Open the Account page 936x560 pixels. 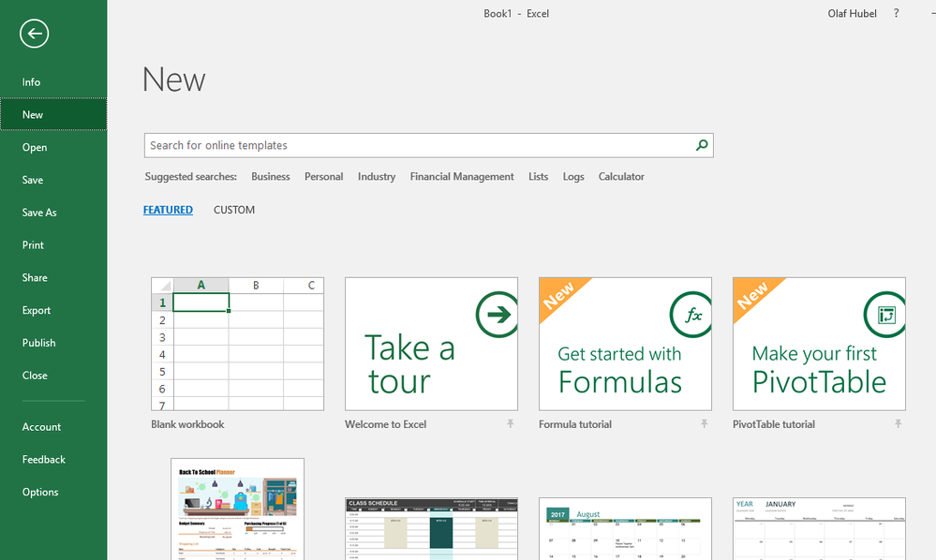53,427
